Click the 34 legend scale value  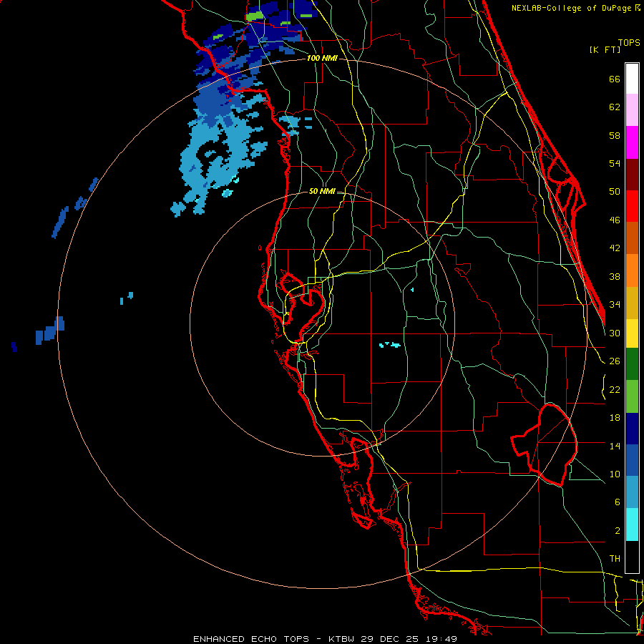point(615,305)
